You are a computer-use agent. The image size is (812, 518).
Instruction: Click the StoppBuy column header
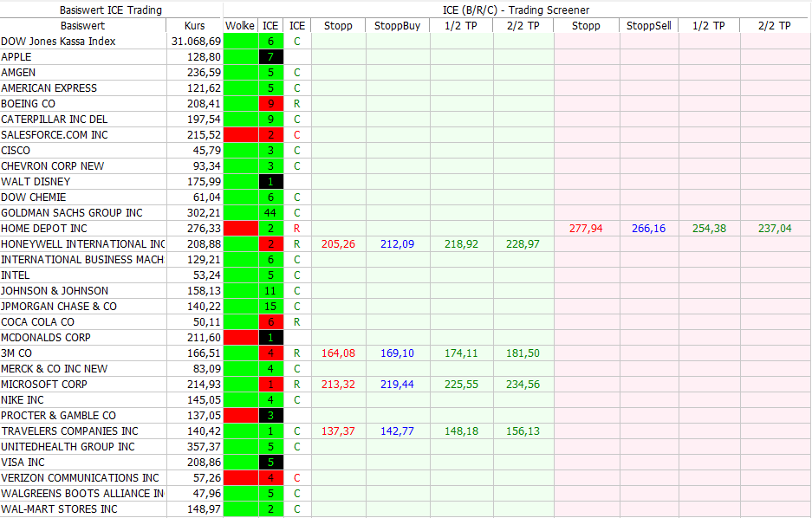tap(397, 26)
